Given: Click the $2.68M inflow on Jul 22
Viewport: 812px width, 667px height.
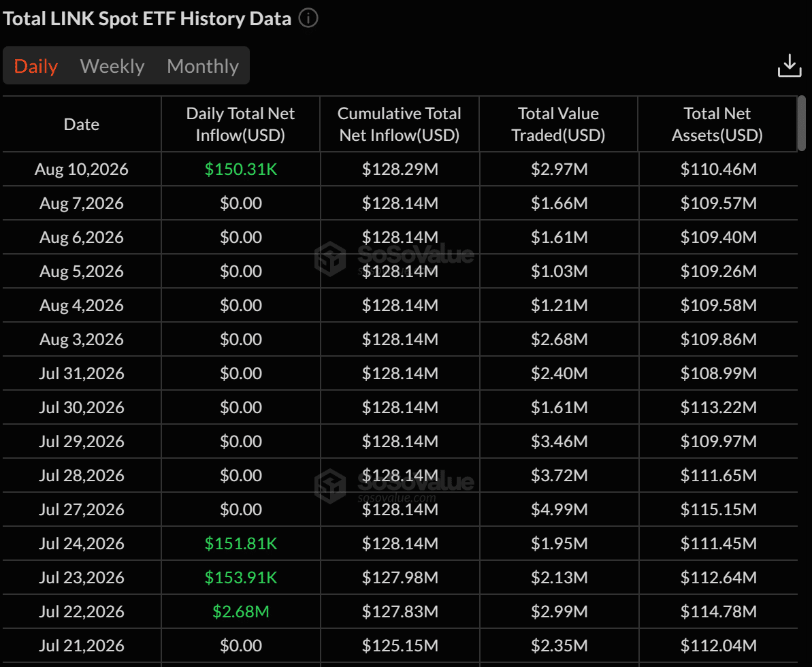Looking at the screenshot, I should 241,612.
